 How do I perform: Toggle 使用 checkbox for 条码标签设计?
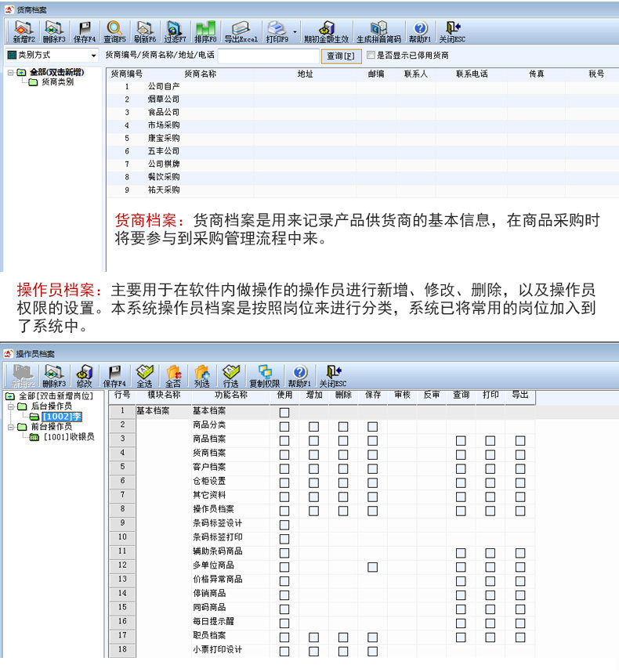point(284,525)
